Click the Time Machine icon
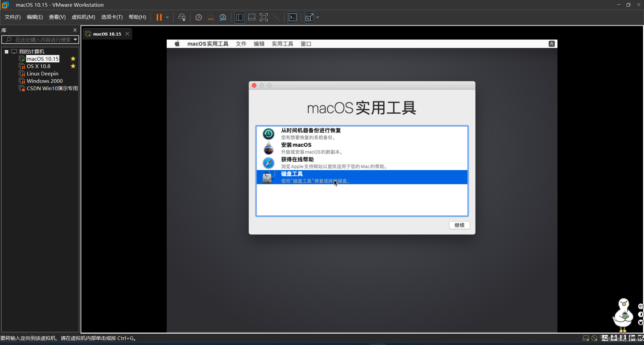Image resolution: width=644 pixels, height=345 pixels. pyautogui.click(x=268, y=134)
